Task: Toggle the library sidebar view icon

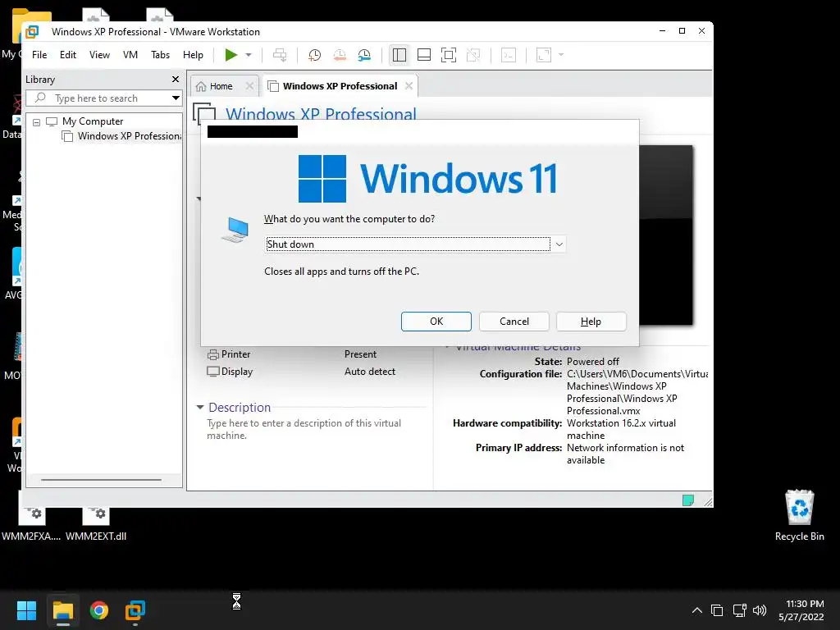Action: pos(399,55)
